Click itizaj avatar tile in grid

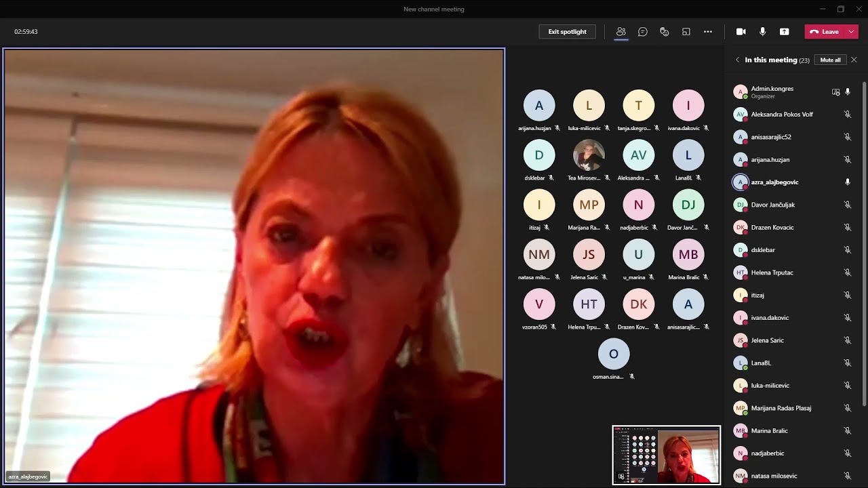pos(539,205)
